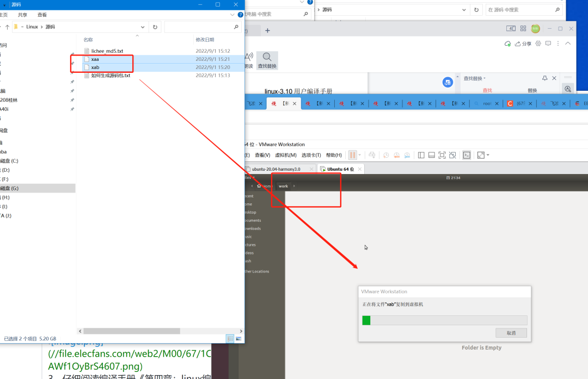Open the power options dropdown next to pause

point(360,155)
